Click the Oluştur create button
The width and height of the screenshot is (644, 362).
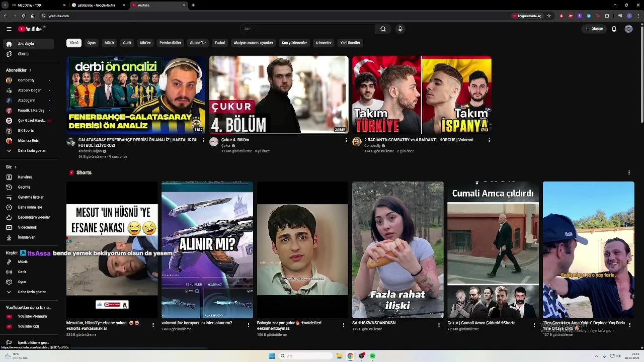click(594, 29)
